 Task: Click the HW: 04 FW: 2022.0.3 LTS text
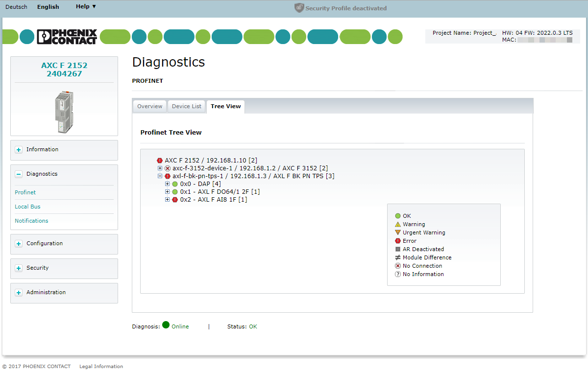[x=537, y=33]
